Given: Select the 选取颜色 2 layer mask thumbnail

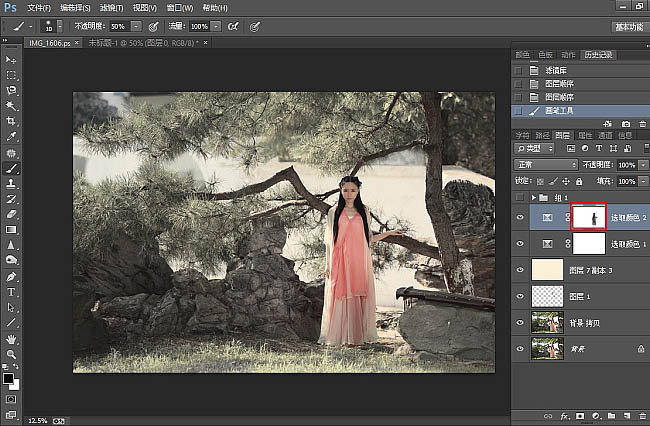Looking at the screenshot, I should [589, 216].
